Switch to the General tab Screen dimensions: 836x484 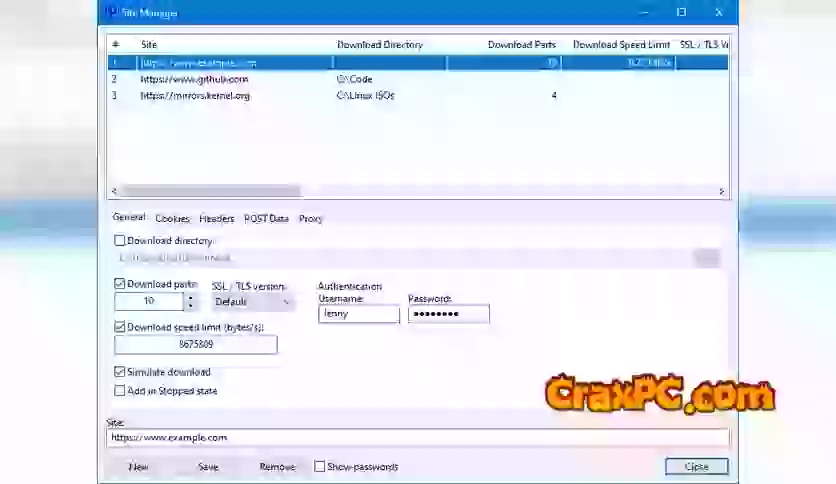pos(128,217)
